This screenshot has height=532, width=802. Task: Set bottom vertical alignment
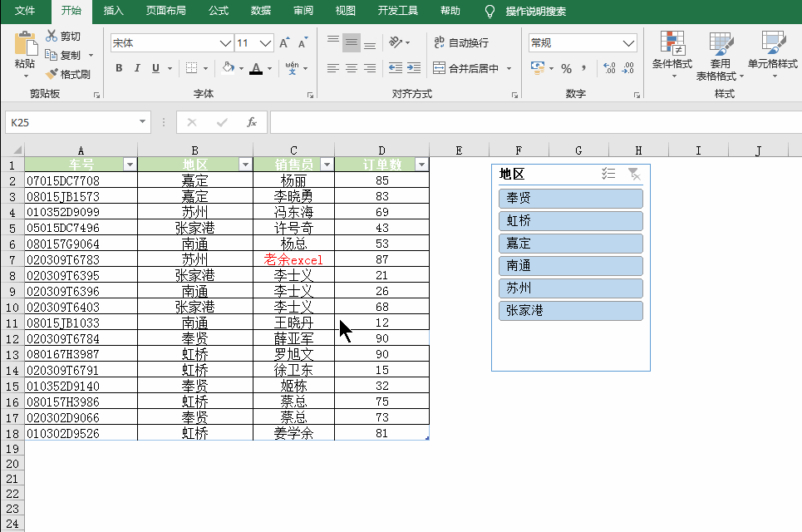pyautogui.click(x=370, y=43)
